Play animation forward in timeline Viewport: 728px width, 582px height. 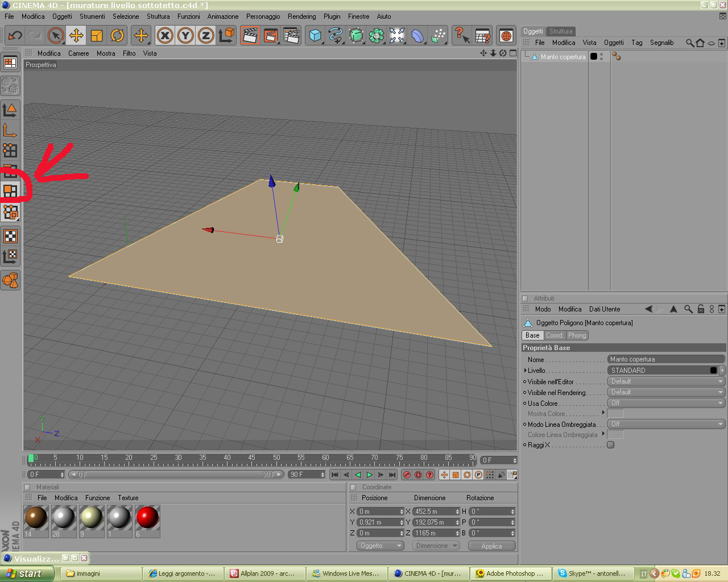click(369, 475)
